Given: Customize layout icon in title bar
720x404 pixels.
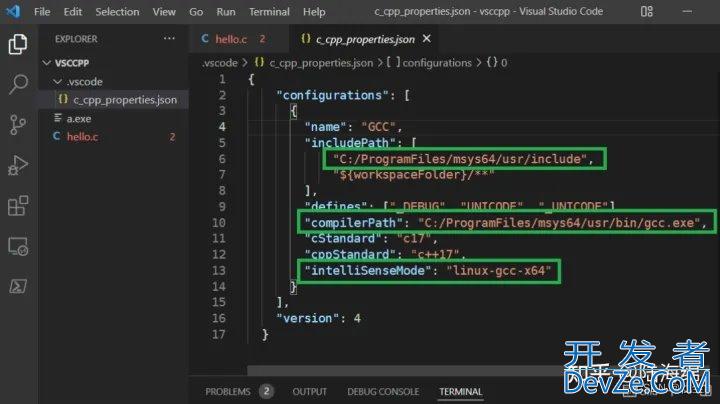Looking at the screenshot, I should pyautogui.click(x=647, y=11).
